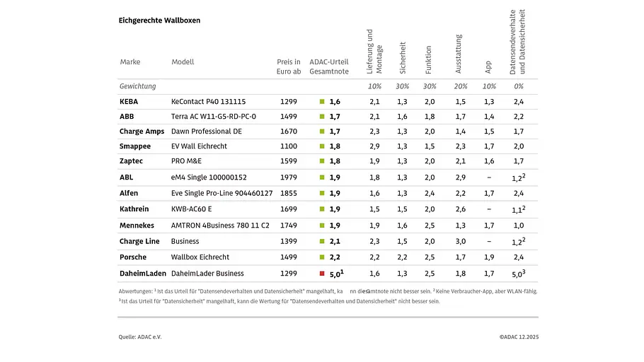Click the overall grade '2,1' for Charge Line
The width and height of the screenshot is (644, 362).
(335, 242)
